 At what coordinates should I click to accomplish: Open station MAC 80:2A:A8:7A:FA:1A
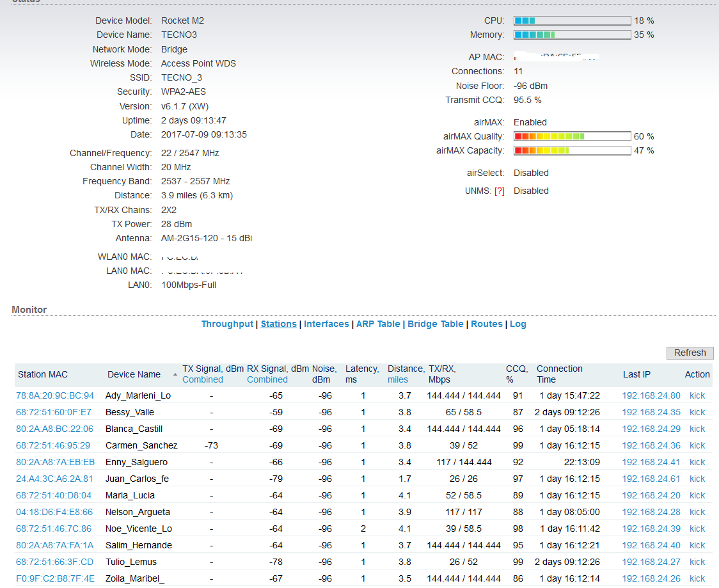tap(54, 545)
